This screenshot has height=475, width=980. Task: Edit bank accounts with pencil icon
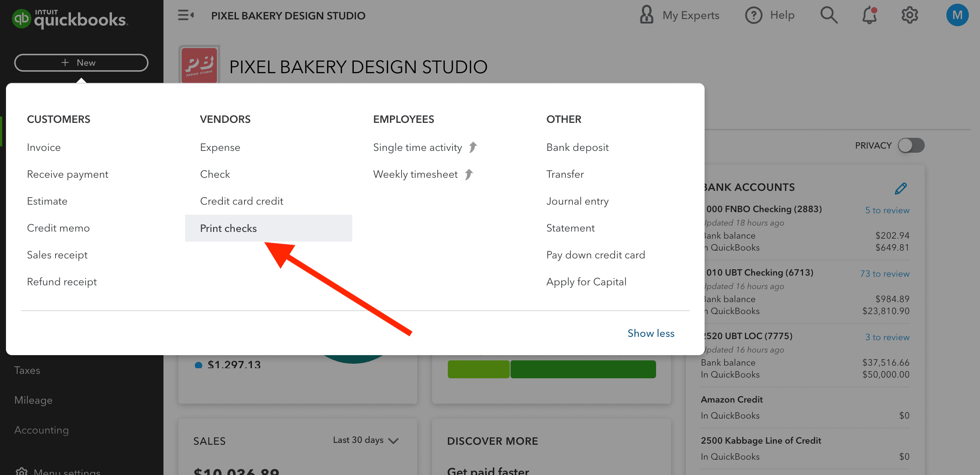point(901,188)
